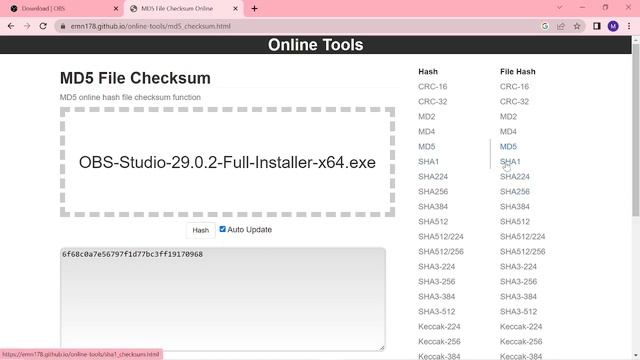The height and width of the screenshot is (360, 640).
Task: Open SHA3-384 under the File Hash column
Action: tap(518, 297)
